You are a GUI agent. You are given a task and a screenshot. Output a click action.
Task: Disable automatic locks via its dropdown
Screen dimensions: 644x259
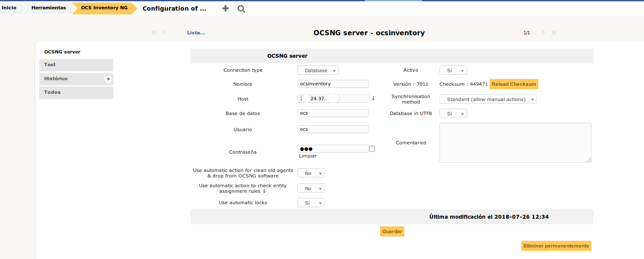(x=311, y=203)
